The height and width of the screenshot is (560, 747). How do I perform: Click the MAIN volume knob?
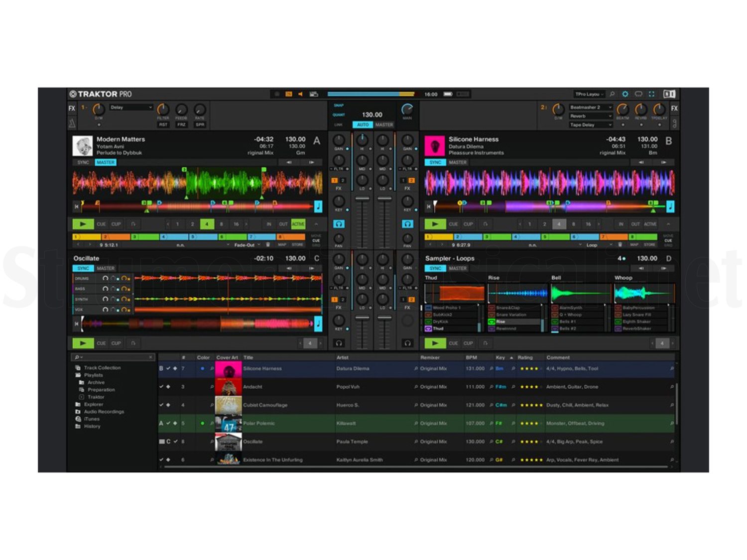[x=407, y=110]
